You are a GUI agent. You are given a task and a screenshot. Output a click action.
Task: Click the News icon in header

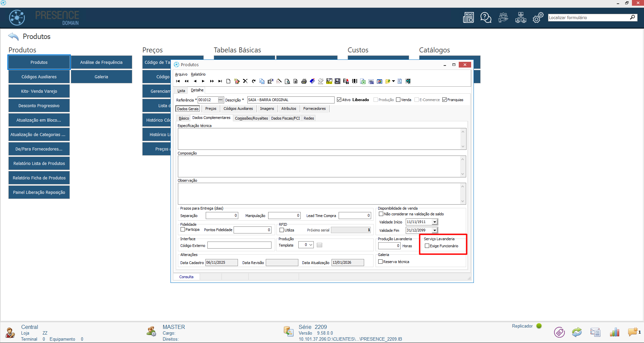point(468,17)
